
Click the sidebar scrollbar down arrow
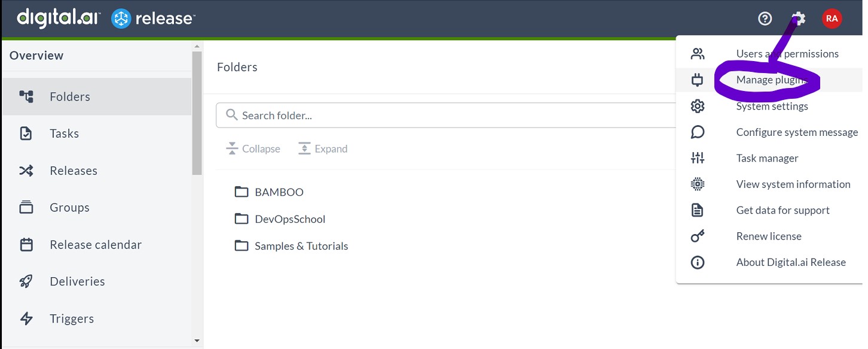coord(197,341)
